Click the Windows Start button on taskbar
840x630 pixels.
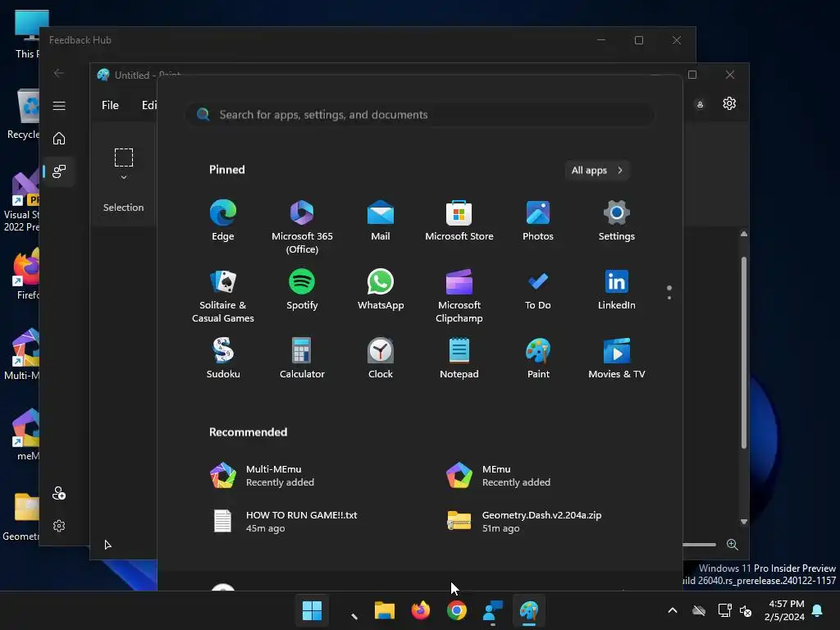point(312,610)
